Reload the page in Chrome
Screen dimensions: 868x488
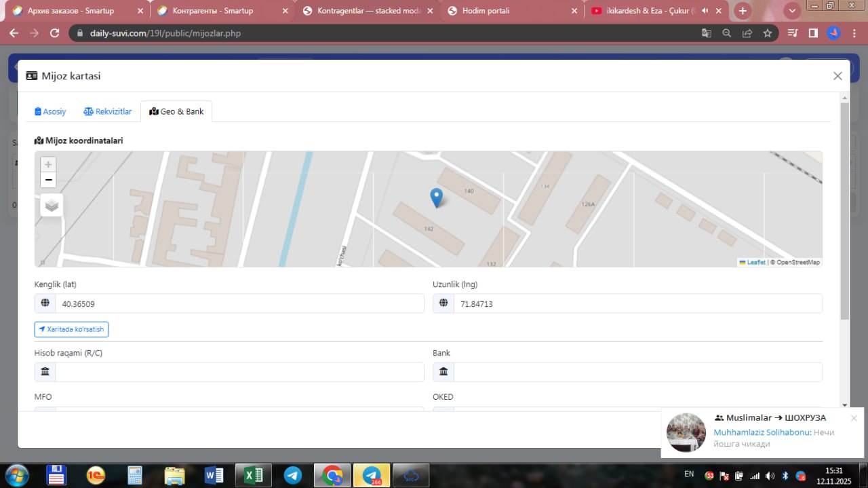point(55,33)
